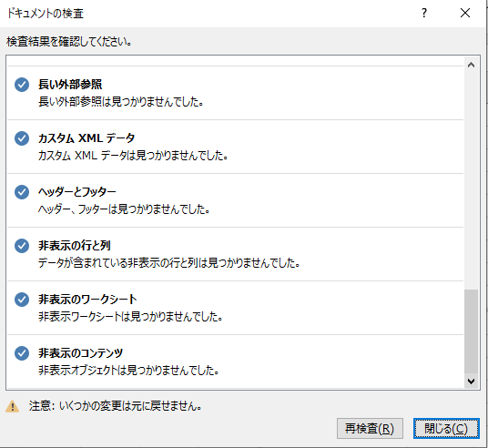Click the checkmark icon beside 非表示のワークシート
The width and height of the screenshot is (488, 448).
click(x=22, y=300)
